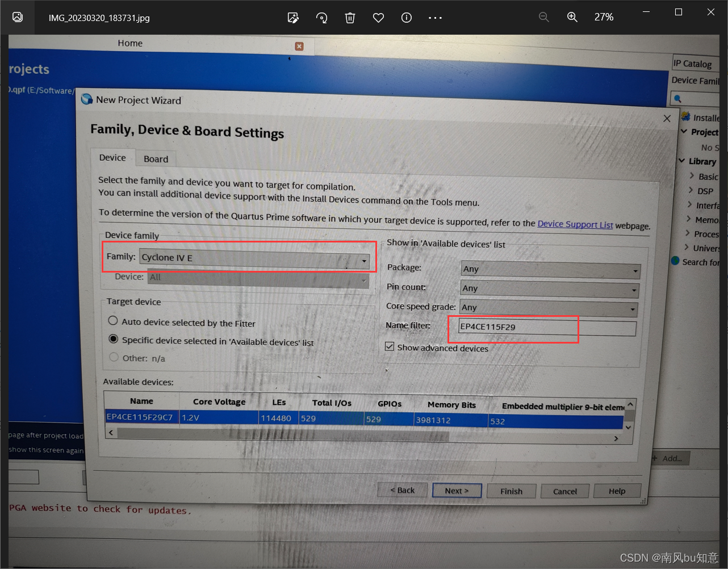Expand the University Program node
This screenshot has height=569, width=728.
tap(686, 247)
